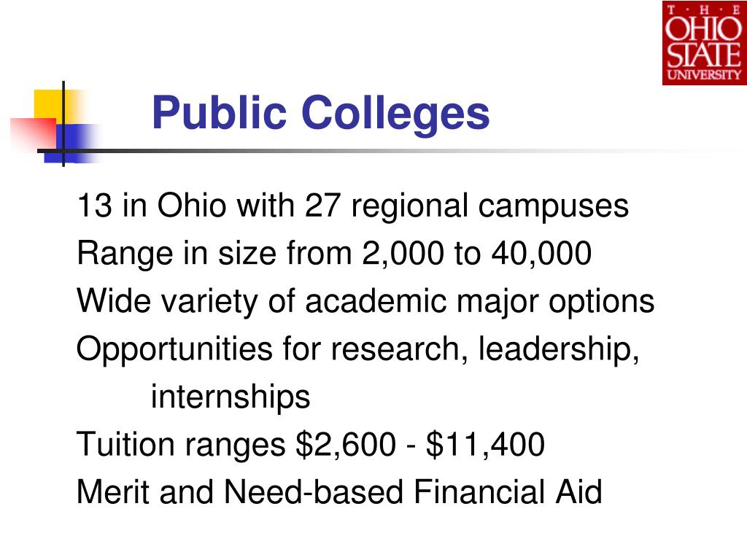The height and width of the screenshot is (560, 747).
Task: Select the Public Colleges title
Action: pyautogui.click(x=321, y=113)
